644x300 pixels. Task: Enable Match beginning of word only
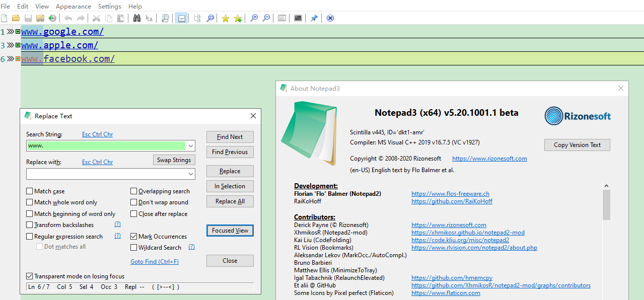click(x=30, y=214)
